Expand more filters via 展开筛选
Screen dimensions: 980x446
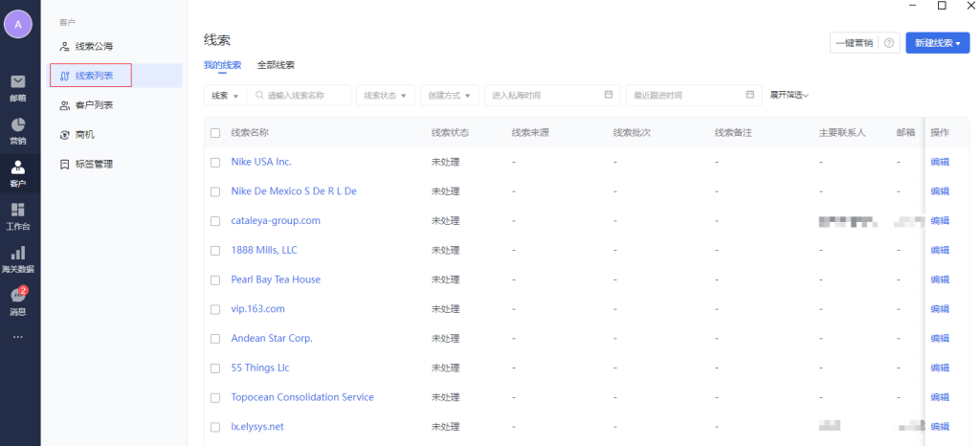tap(790, 95)
